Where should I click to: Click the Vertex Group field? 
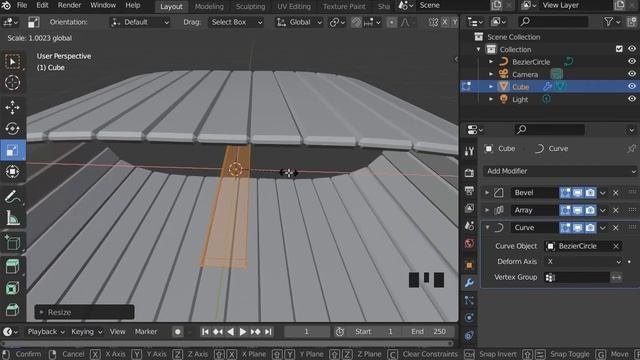coord(577,278)
